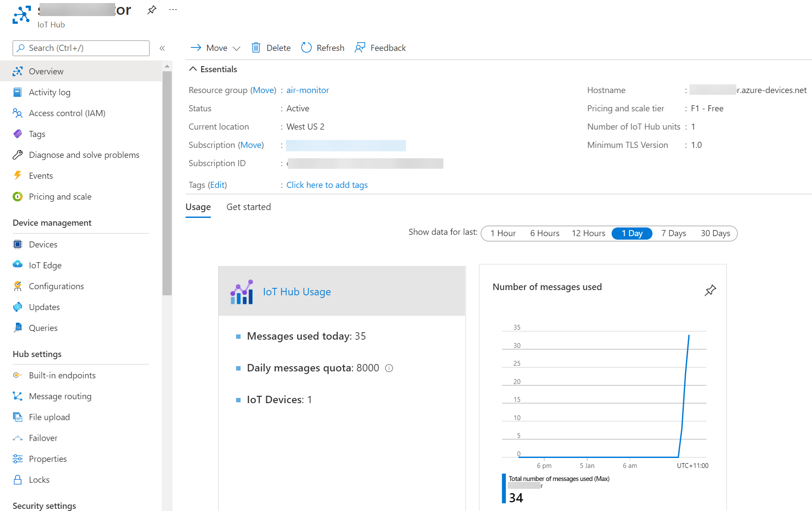Click the 'West US 2' location value
Viewport: 812px width, 511px height.
tap(305, 127)
